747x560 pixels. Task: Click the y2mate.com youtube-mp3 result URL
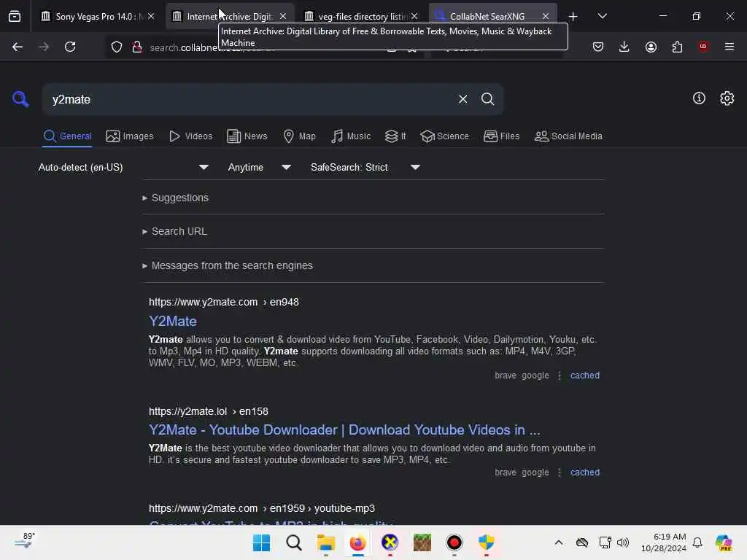(x=262, y=508)
